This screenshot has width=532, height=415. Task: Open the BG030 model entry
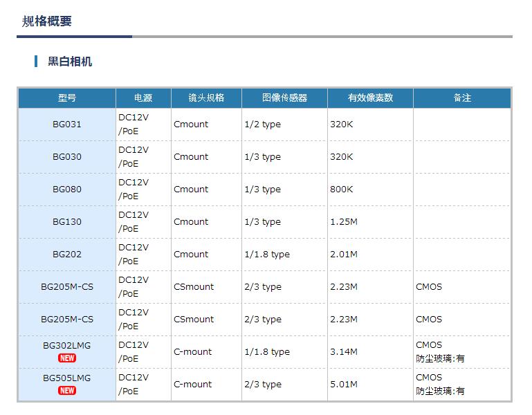67,157
